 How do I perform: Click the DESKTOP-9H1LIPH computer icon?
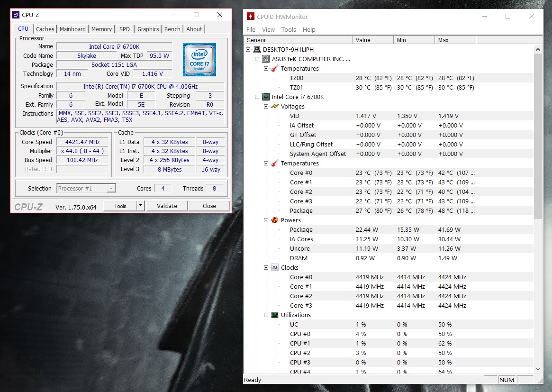pos(257,50)
